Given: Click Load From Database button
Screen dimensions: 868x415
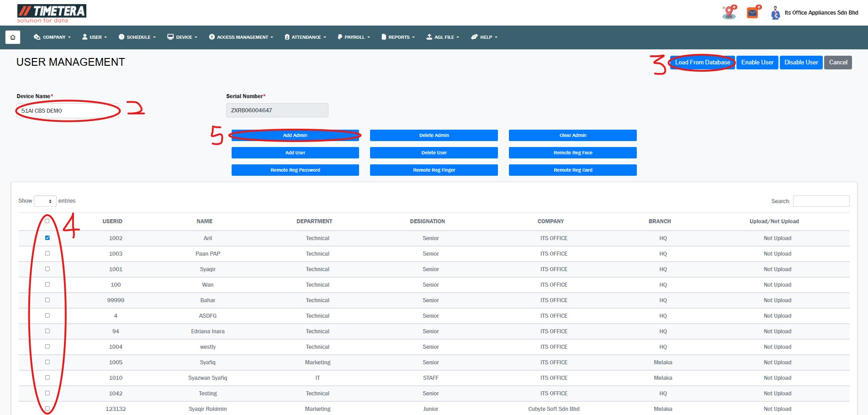Looking at the screenshot, I should coord(703,63).
